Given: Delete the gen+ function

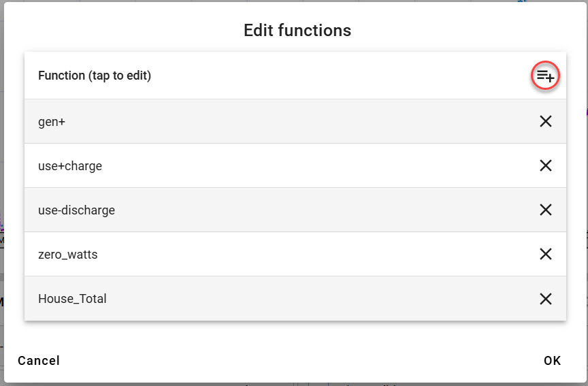Looking at the screenshot, I should (546, 121).
